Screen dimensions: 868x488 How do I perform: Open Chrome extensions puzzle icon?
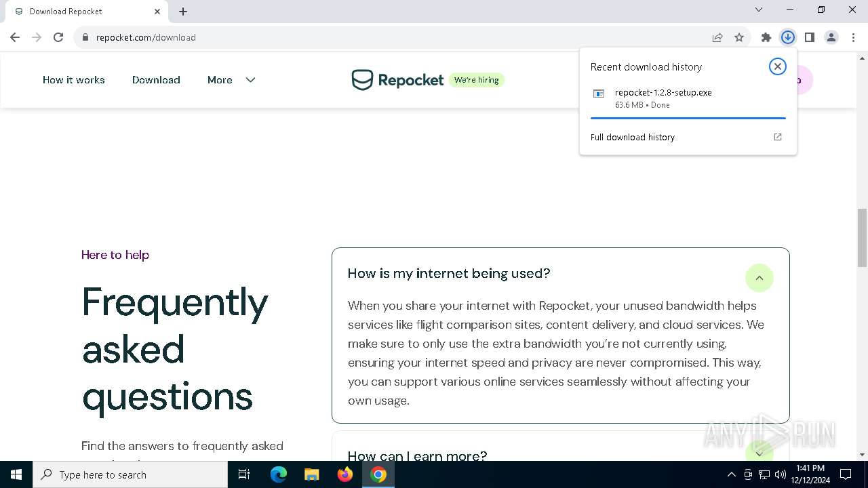point(766,37)
